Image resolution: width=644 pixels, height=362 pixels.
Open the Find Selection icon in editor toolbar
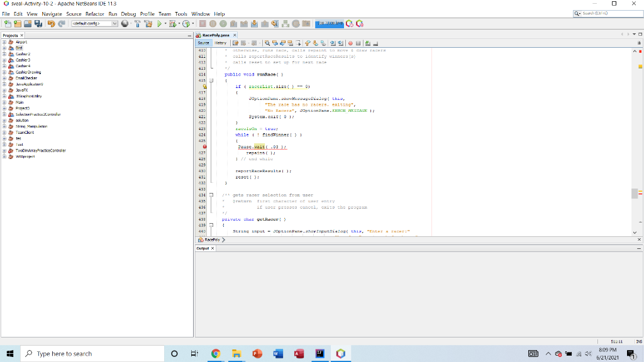pos(268,43)
